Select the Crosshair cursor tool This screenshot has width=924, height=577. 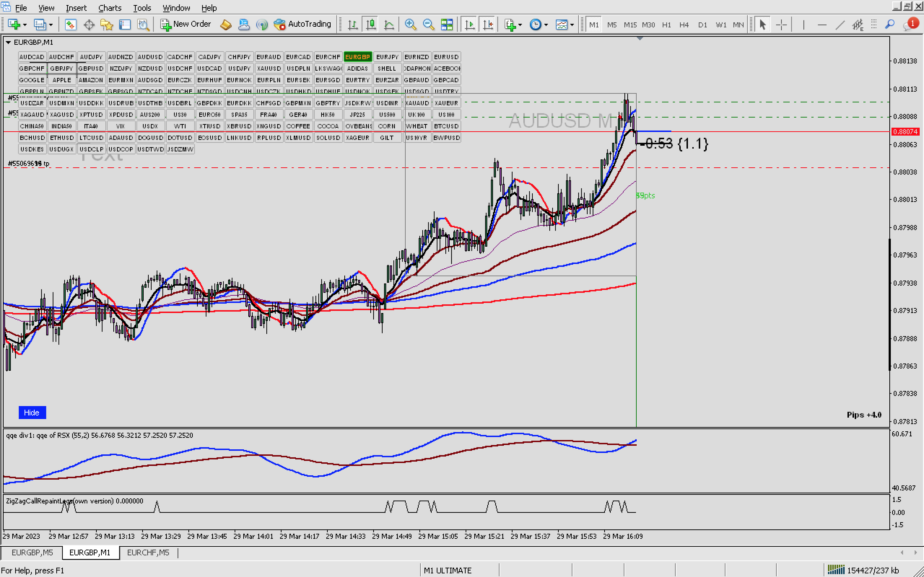coord(781,25)
